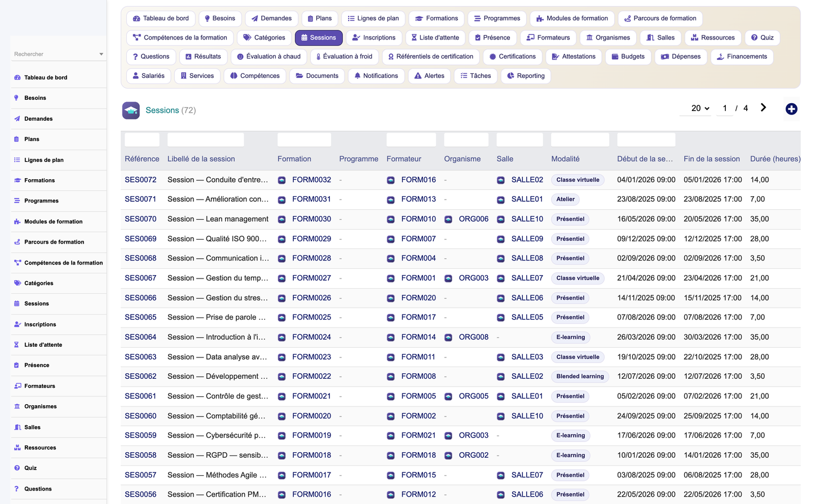Screen dimensions: 815x504
Task: Open the Tâches navigation tab
Action: (475, 76)
